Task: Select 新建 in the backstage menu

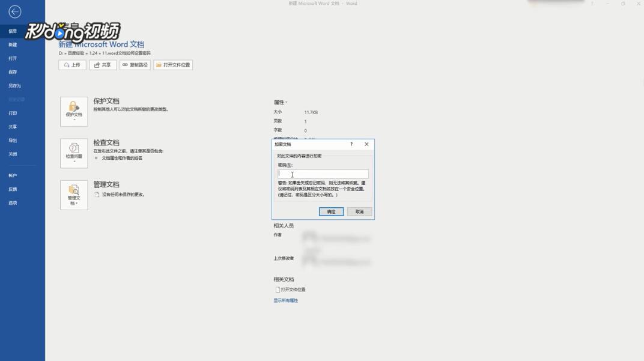Action: coord(13,44)
